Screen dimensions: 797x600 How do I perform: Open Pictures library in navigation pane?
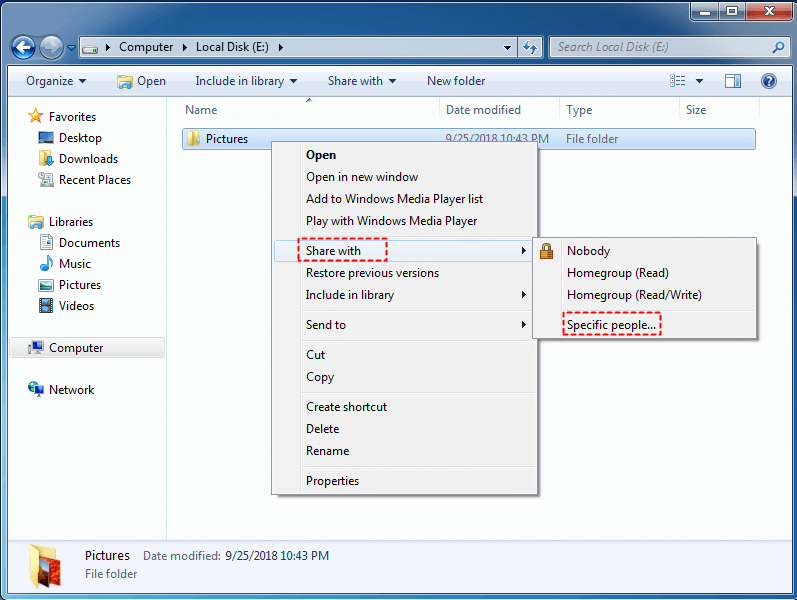[80, 285]
